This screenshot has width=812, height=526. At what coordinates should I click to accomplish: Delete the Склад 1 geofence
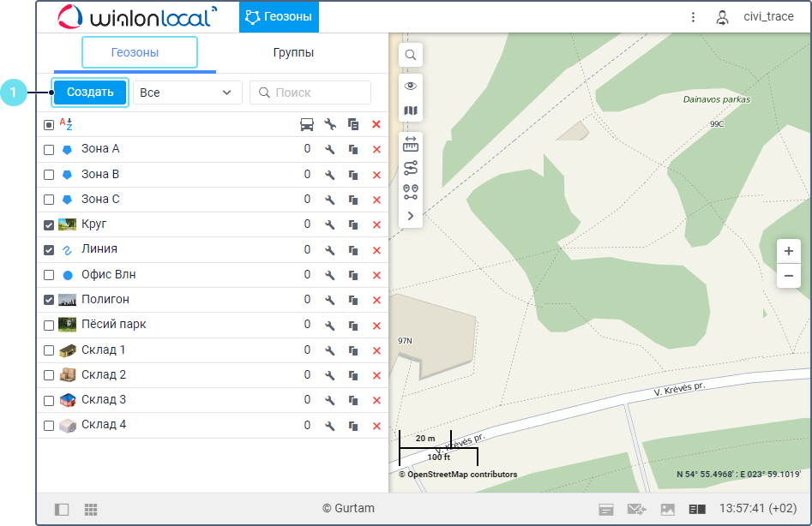[376, 350]
